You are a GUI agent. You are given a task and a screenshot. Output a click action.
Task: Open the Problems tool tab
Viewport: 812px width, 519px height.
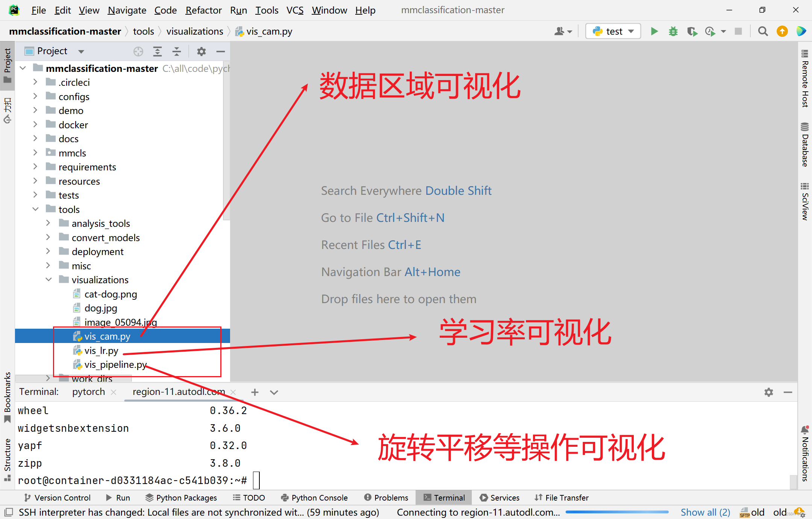tap(386, 498)
